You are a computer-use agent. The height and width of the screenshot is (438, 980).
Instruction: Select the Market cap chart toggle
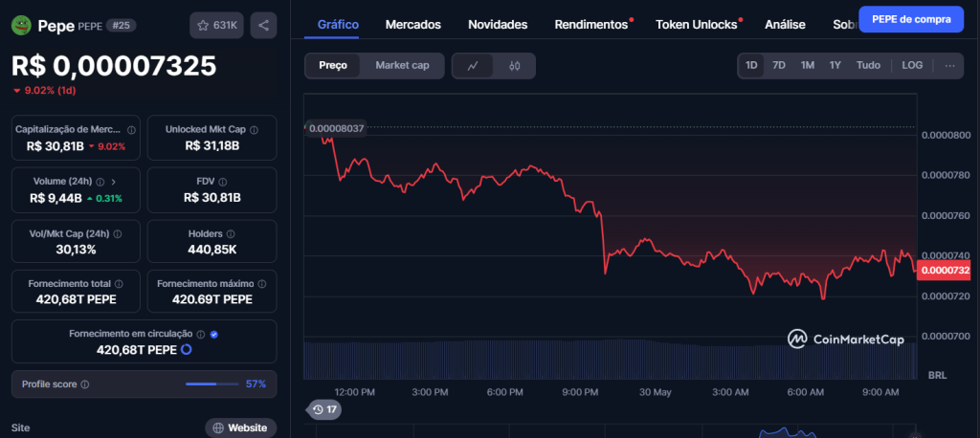coord(403,66)
